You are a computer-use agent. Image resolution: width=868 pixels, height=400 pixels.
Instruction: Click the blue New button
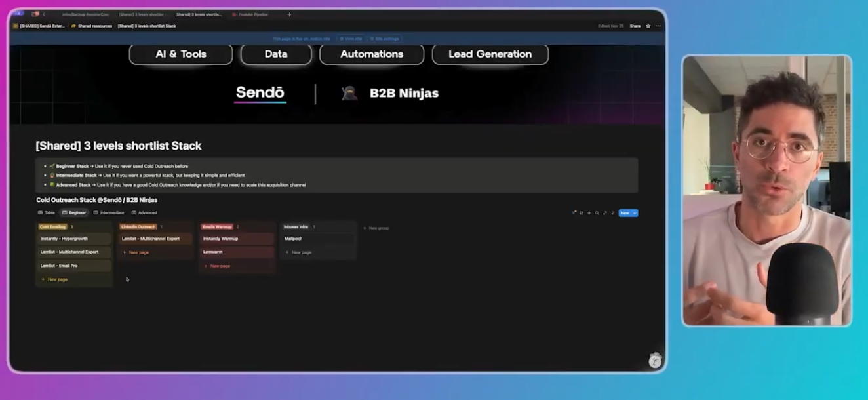coord(625,212)
